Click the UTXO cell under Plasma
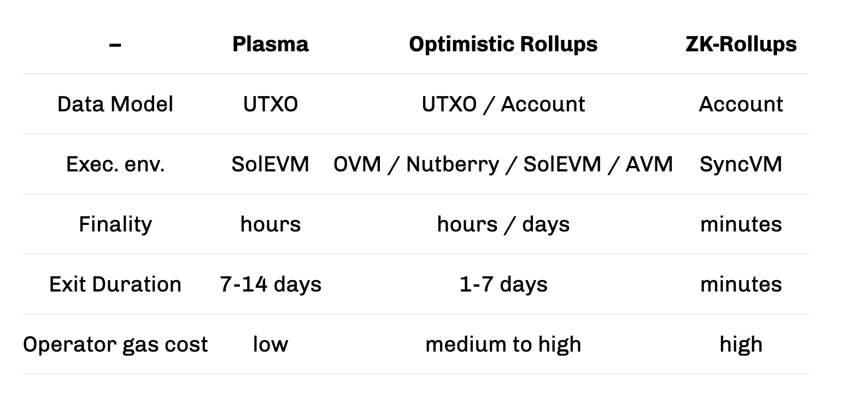Screen dimensions: 868x398 [x=270, y=104]
